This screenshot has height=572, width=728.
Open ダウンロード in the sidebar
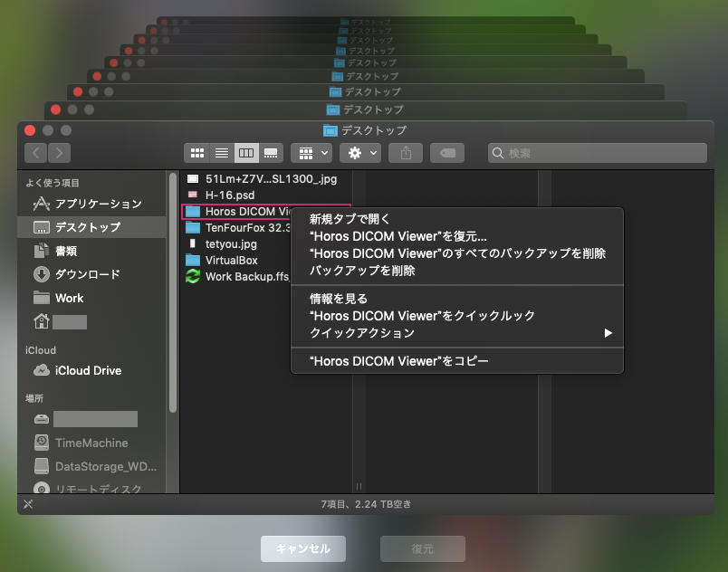tap(91, 274)
